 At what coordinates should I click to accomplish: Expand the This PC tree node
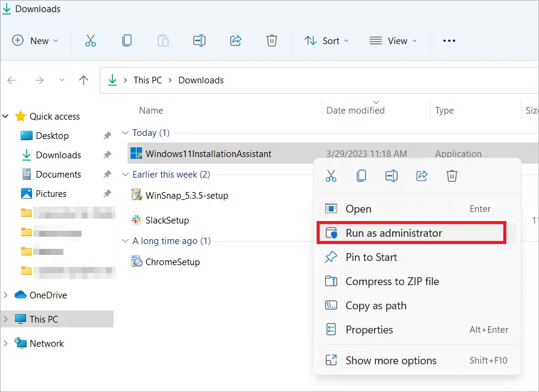tap(5, 319)
